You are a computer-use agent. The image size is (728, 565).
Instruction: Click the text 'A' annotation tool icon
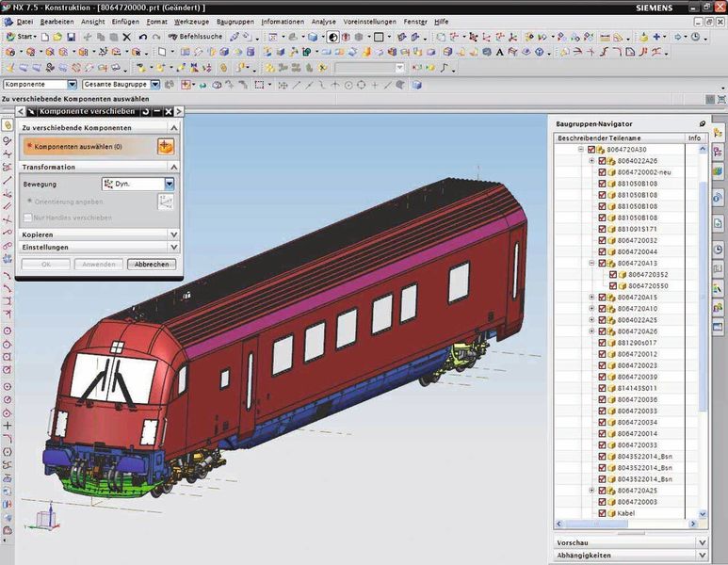tap(499, 52)
